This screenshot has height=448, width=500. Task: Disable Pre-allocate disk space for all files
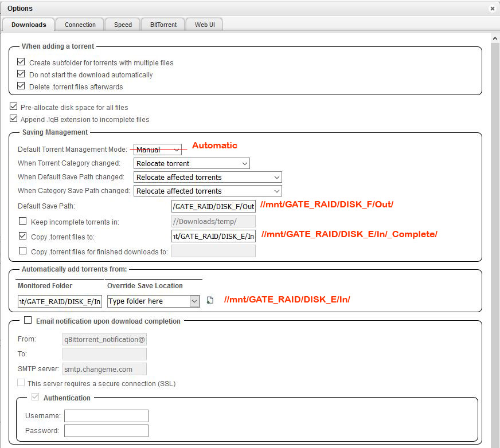[13, 106]
